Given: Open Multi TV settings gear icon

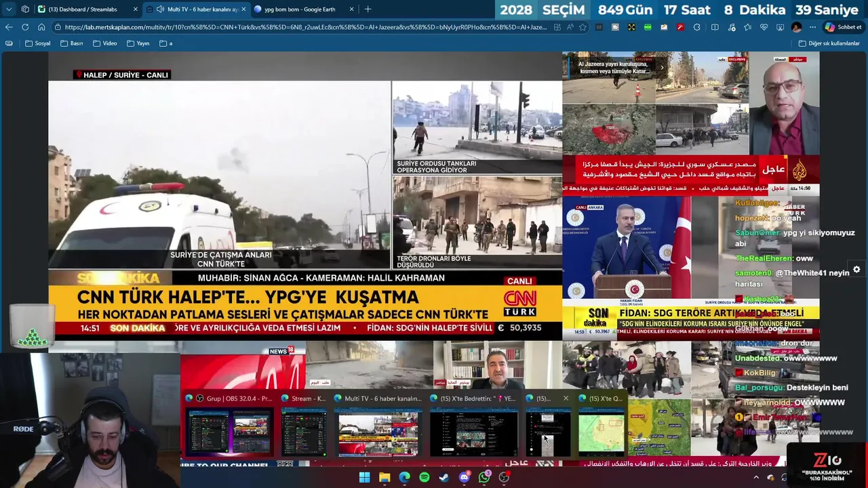Looking at the screenshot, I should point(856,269).
